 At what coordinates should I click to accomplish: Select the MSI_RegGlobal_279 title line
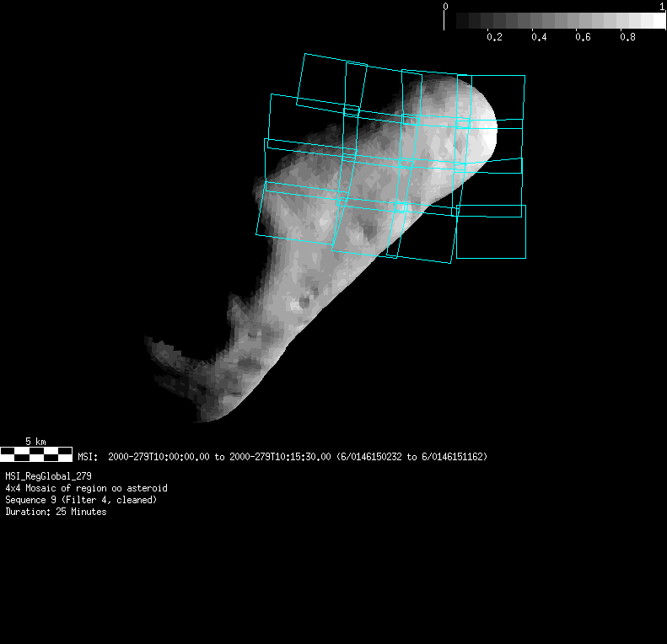(48, 476)
